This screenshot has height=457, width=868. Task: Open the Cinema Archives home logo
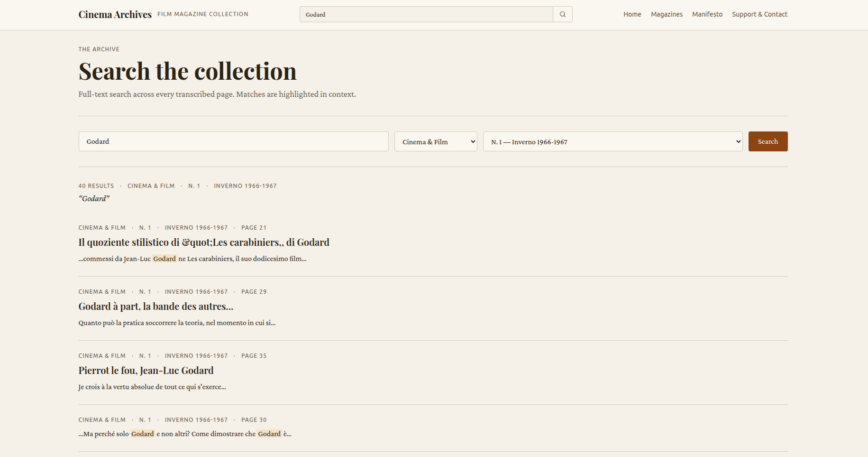coord(115,14)
